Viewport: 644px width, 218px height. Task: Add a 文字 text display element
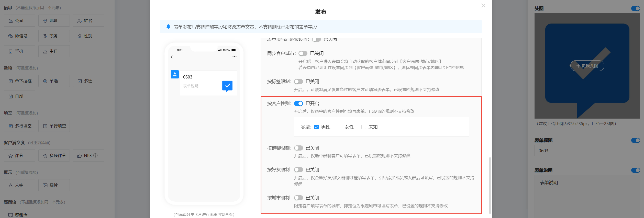(19, 185)
